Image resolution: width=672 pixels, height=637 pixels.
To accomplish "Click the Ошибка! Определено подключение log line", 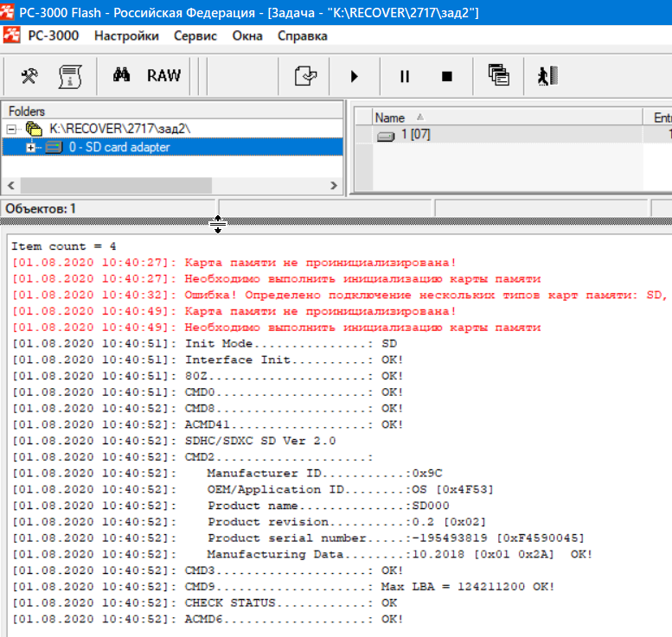I will pyautogui.click(x=339, y=295).
